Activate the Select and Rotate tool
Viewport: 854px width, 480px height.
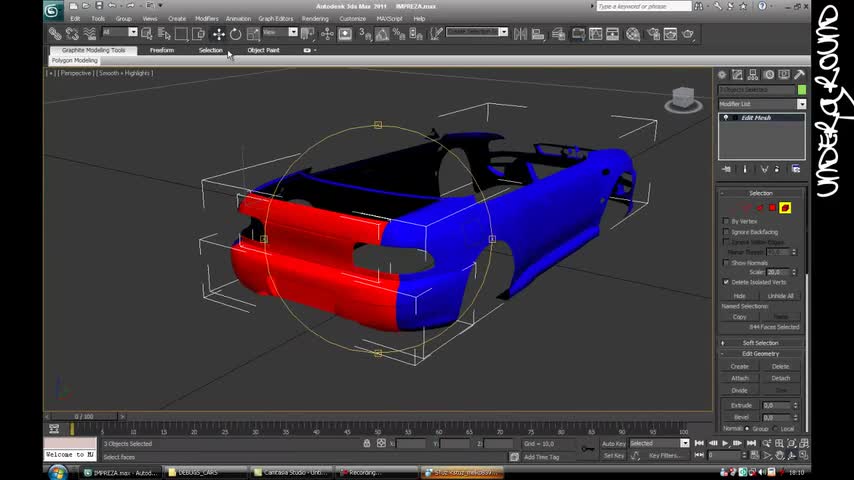pyautogui.click(x=235, y=34)
